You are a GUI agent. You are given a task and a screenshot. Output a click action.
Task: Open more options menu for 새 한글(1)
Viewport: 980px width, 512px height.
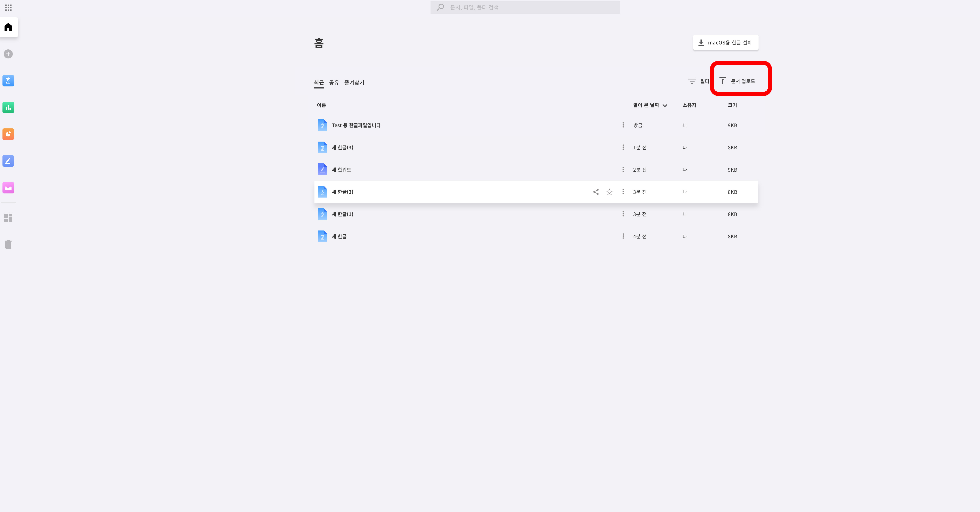click(x=623, y=214)
